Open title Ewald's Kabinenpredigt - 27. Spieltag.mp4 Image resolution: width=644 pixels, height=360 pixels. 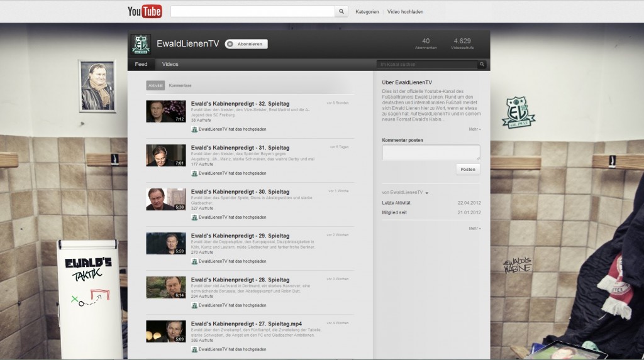[246, 324]
